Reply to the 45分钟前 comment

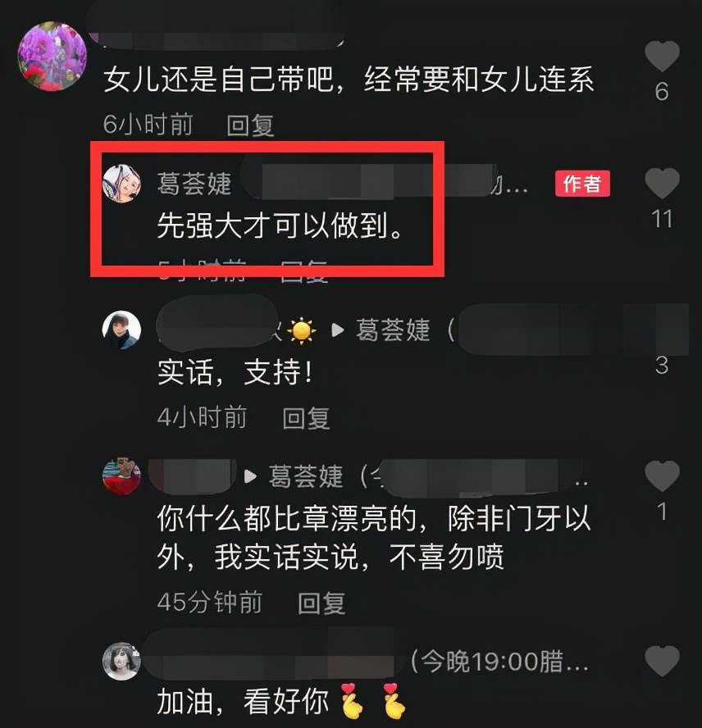[321, 603]
